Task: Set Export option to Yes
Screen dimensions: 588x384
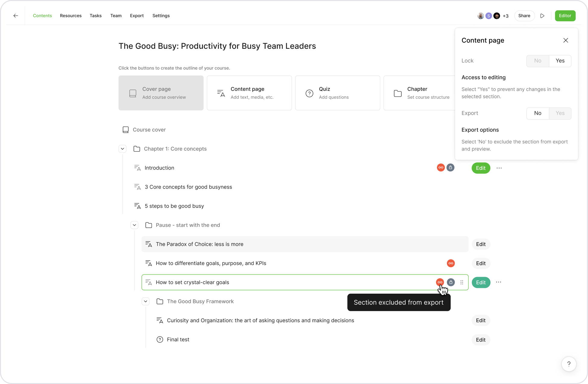Action: (560, 113)
